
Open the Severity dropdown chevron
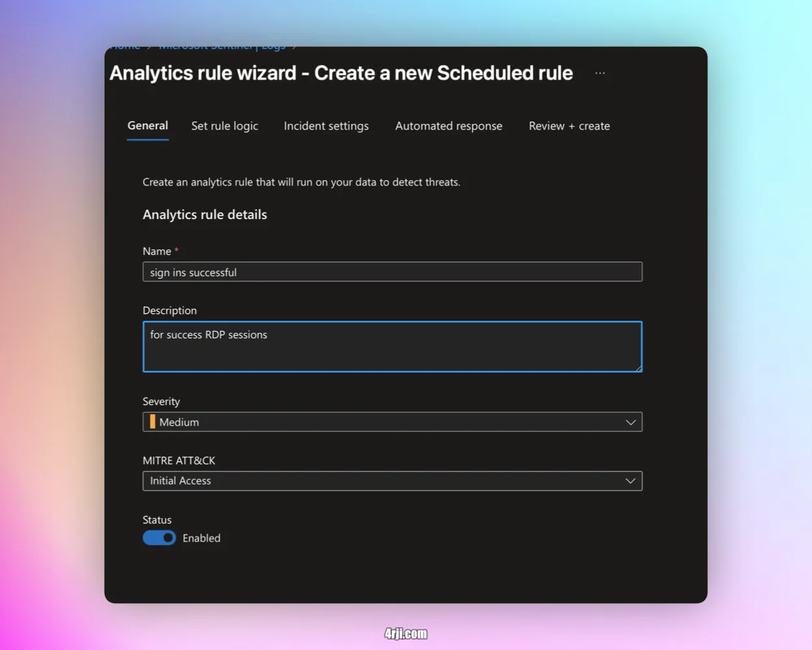click(x=629, y=422)
